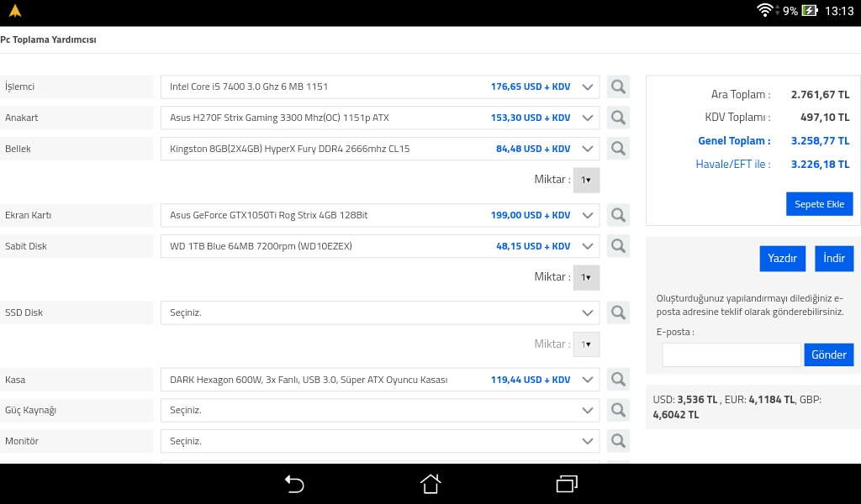Open the Ekran Kartı graphics card dropdown
The image size is (861, 504).
click(380, 215)
